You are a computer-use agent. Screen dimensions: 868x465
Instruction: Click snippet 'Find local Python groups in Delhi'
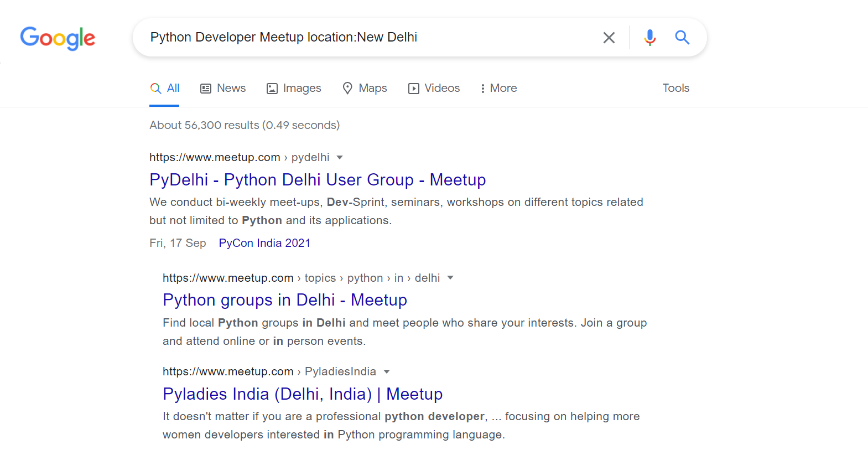pos(404,332)
